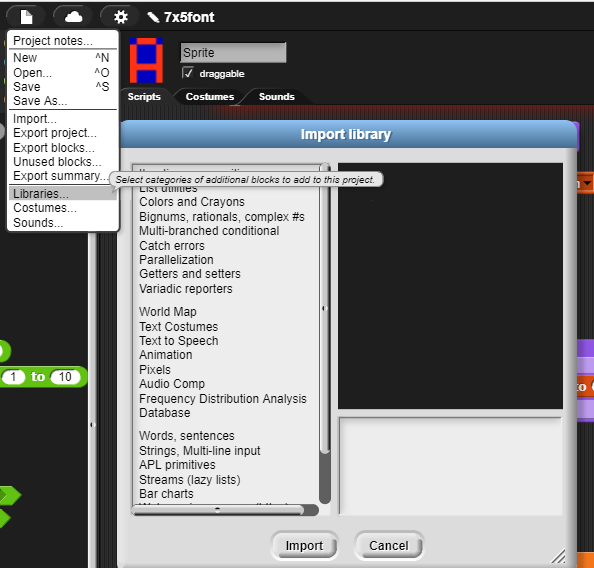The height and width of the screenshot is (568, 594).
Task: Edit the Sprite name field
Action: point(233,52)
